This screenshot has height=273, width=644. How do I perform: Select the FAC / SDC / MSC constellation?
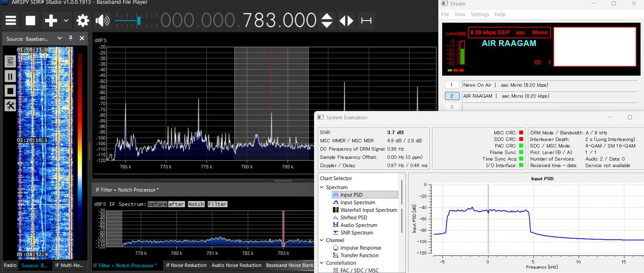[355, 270]
